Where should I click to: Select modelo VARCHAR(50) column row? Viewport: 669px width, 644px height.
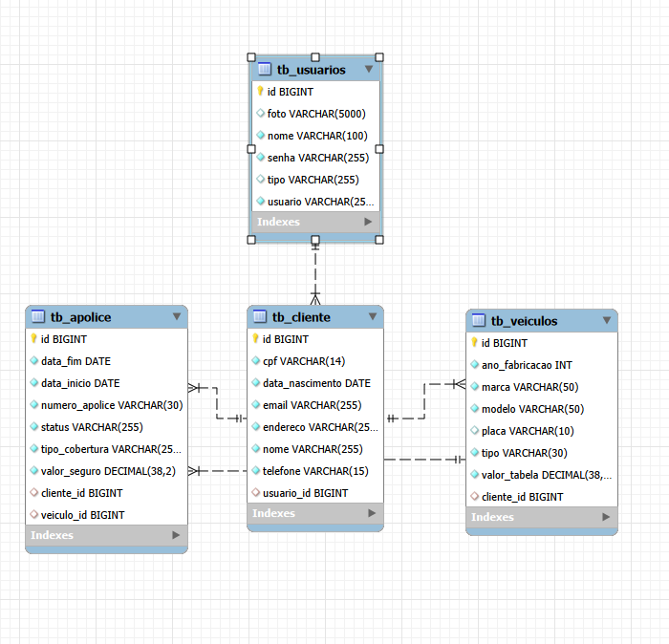tap(542, 409)
